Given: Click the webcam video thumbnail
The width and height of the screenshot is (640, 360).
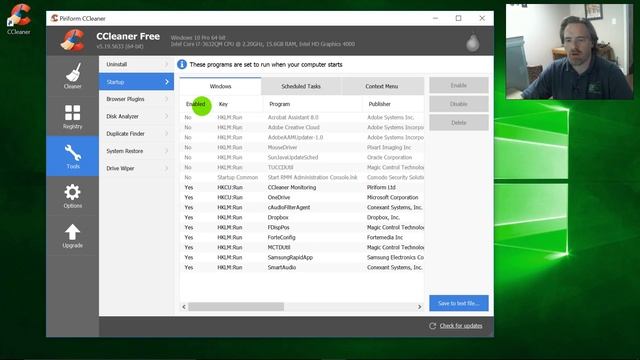Looking at the screenshot, I should [x=569, y=51].
